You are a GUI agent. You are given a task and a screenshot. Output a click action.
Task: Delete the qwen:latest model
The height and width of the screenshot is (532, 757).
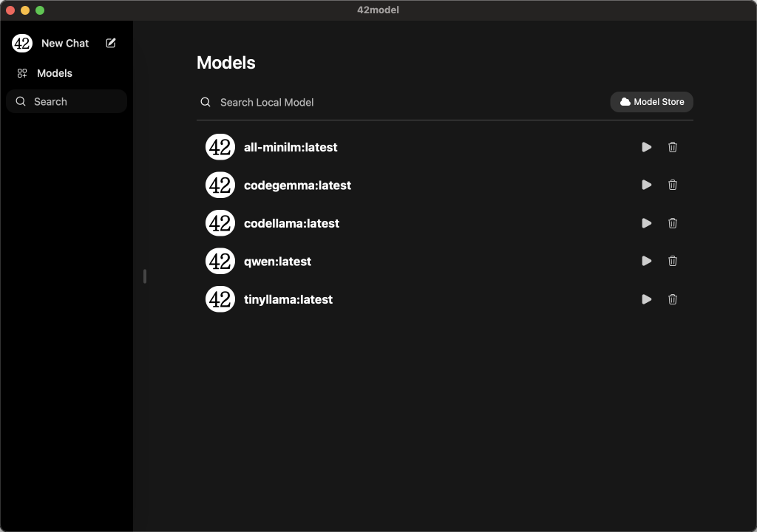point(673,261)
